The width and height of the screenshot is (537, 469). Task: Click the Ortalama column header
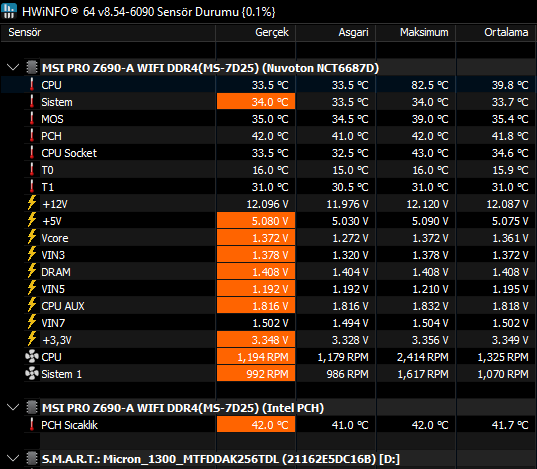coord(496,33)
